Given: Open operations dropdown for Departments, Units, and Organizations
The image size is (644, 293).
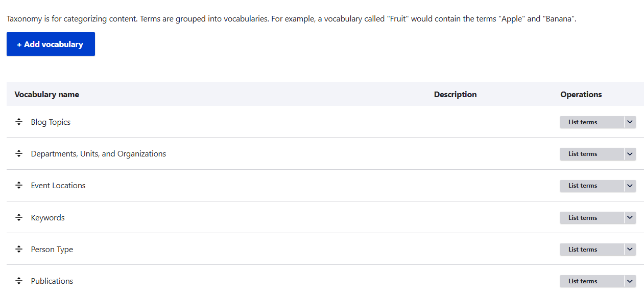Looking at the screenshot, I should pos(630,154).
